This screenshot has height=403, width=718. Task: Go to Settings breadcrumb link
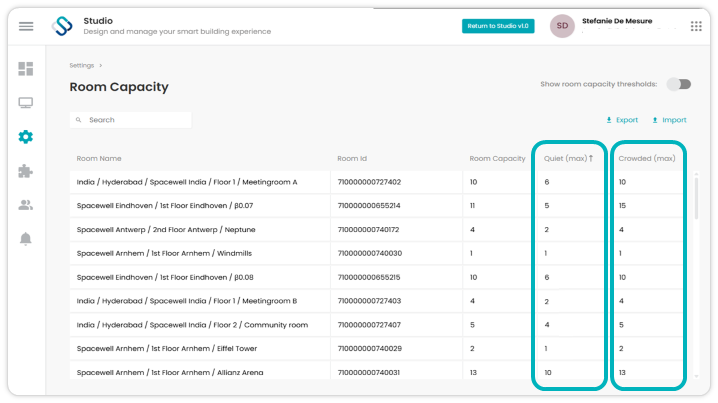(82, 65)
